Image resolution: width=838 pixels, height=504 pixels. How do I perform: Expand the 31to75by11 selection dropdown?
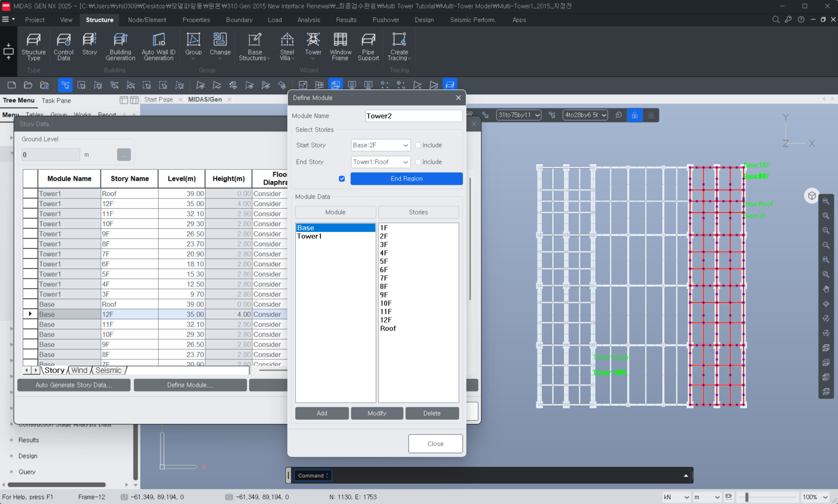[x=519, y=115]
